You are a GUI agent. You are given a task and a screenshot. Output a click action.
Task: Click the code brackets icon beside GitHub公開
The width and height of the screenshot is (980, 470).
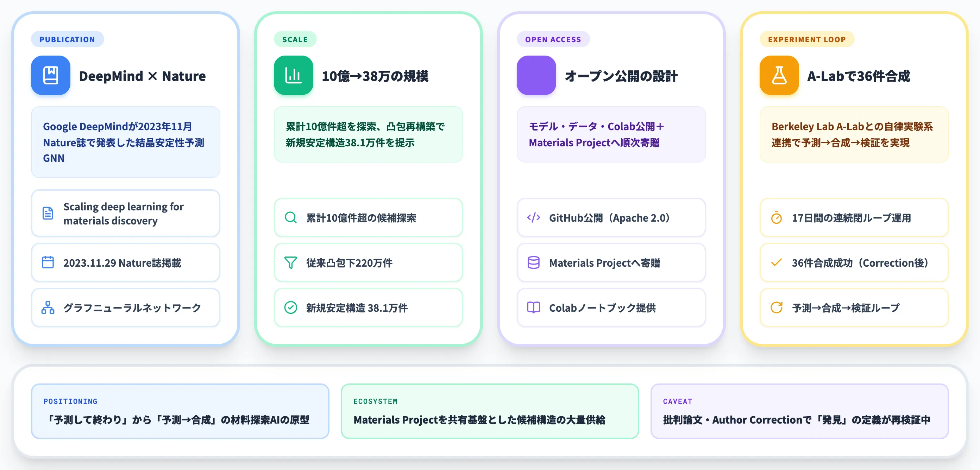[x=533, y=217]
